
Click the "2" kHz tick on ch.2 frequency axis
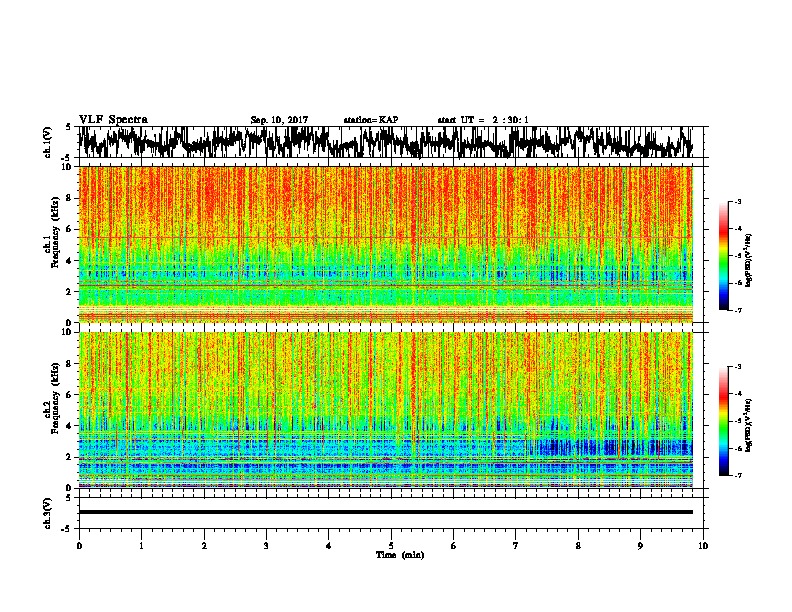click(70, 457)
